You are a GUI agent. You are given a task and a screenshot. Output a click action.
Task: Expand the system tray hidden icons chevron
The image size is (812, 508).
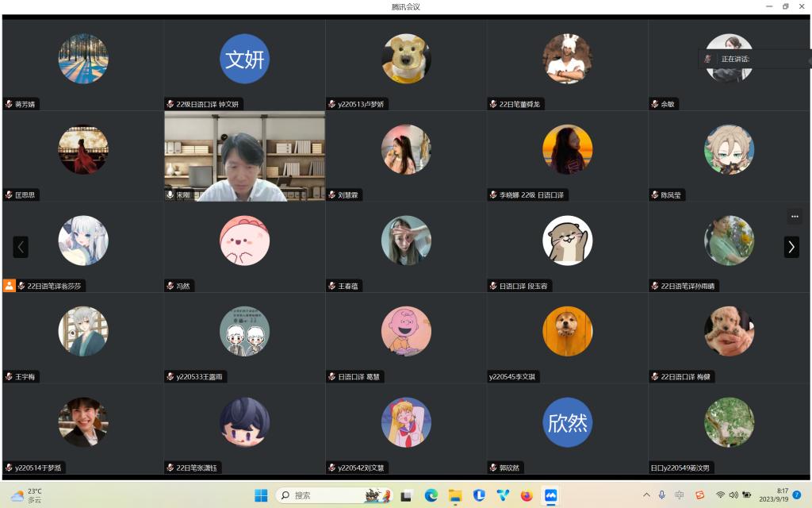(646, 495)
